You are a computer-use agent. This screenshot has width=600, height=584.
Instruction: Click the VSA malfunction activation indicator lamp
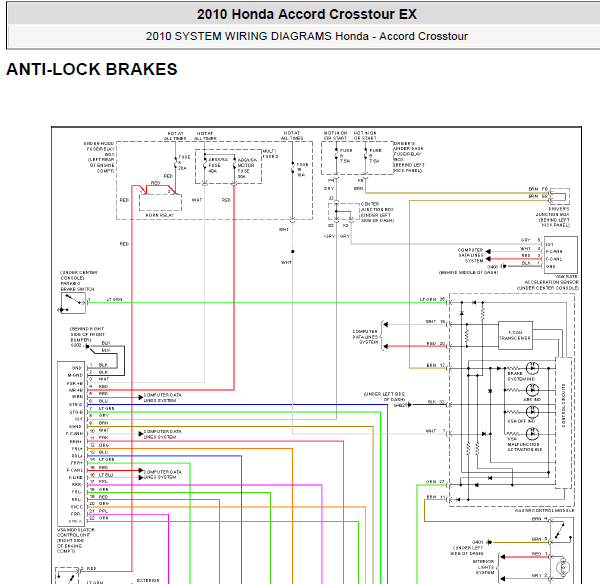[x=532, y=434]
